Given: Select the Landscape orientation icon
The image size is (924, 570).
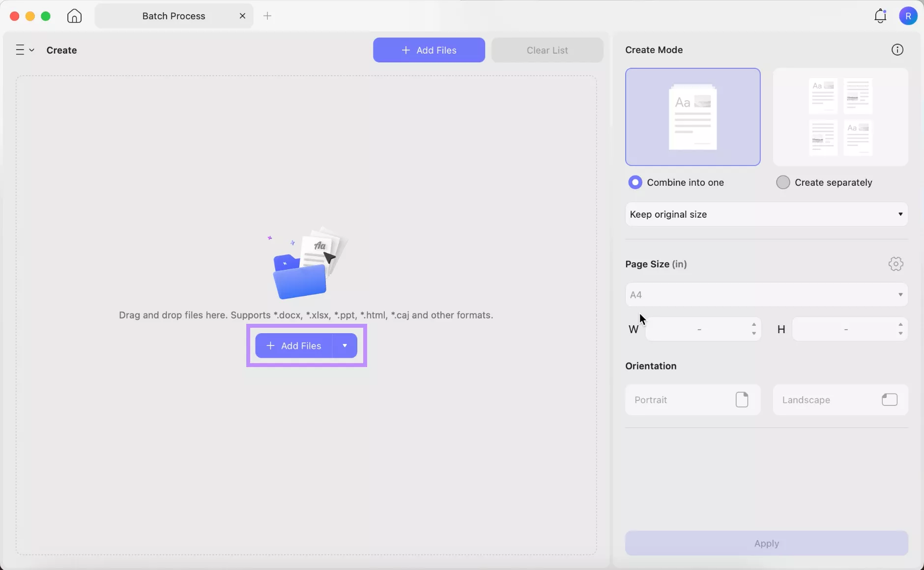Looking at the screenshot, I should (x=890, y=399).
